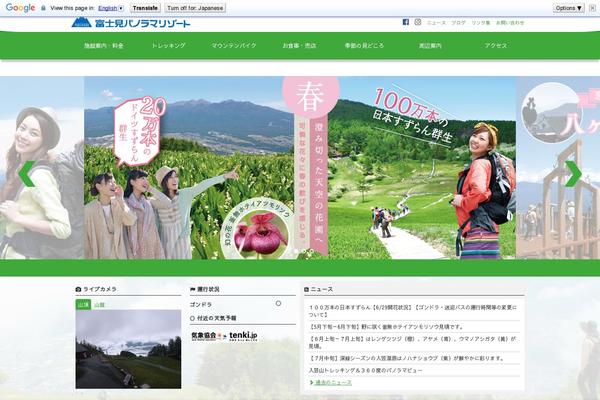Open トレッキング navigation menu
600x400 pixels.
click(169, 46)
